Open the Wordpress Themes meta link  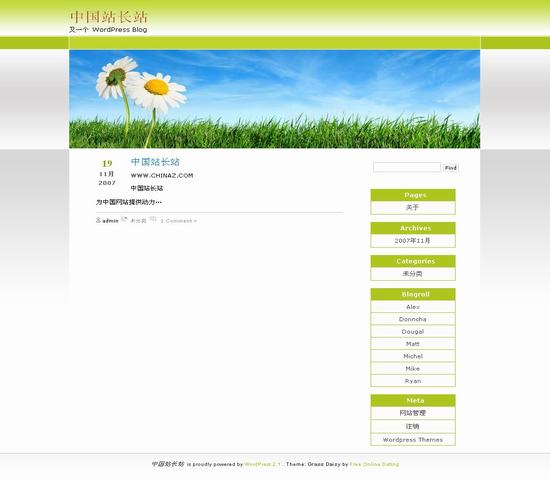[x=413, y=440]
